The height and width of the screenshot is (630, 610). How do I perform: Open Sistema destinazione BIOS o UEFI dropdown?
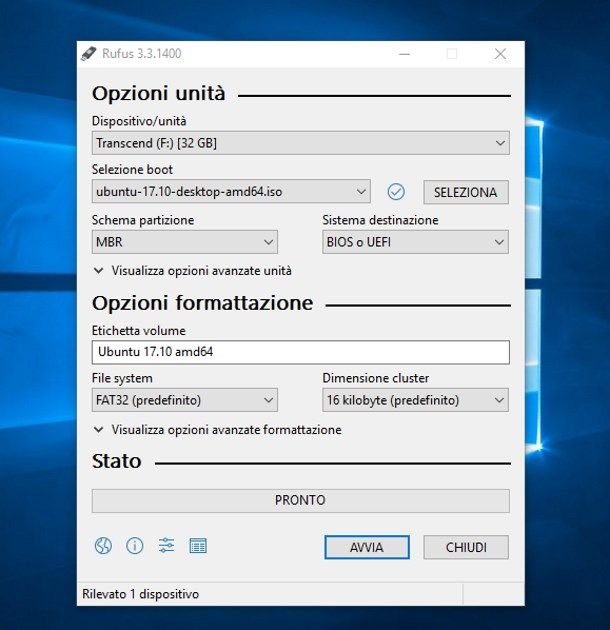415,242
